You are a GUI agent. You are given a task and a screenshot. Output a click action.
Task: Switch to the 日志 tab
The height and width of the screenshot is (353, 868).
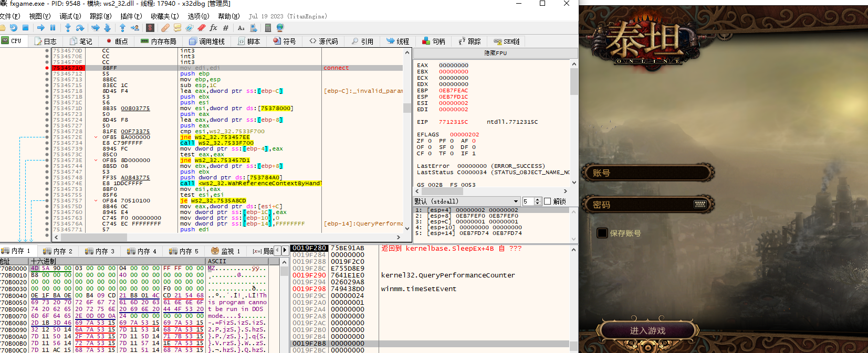46,41
